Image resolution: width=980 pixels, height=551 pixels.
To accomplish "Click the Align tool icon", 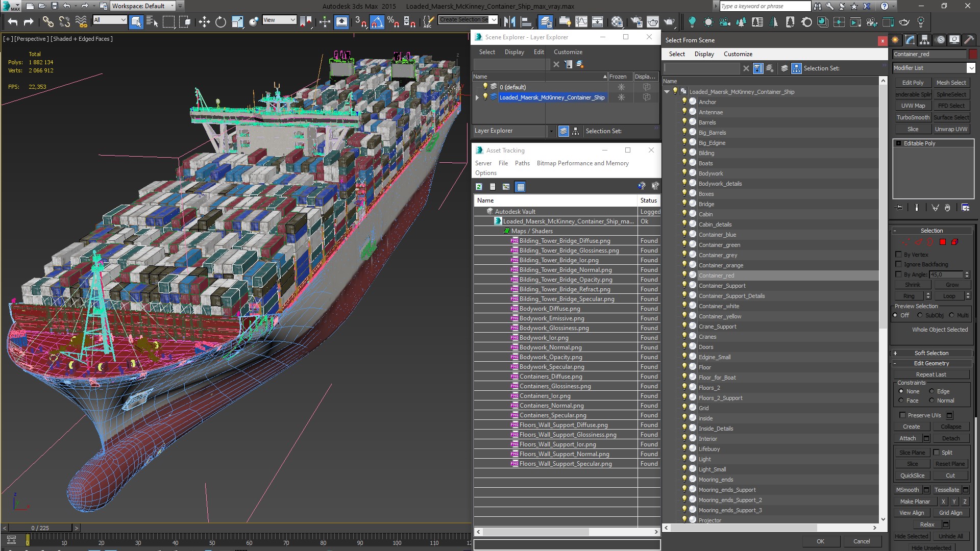I will tap(526, 21).
